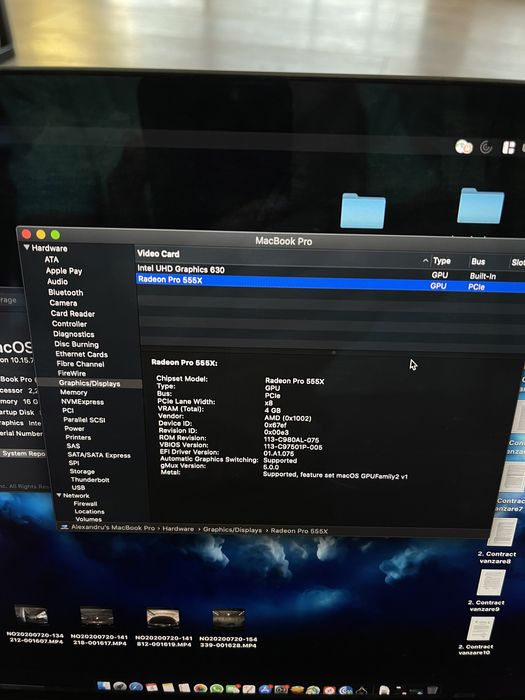This screenshot has width=525, height=700.
Task: Click the Type column header
Action: (442, 261)
